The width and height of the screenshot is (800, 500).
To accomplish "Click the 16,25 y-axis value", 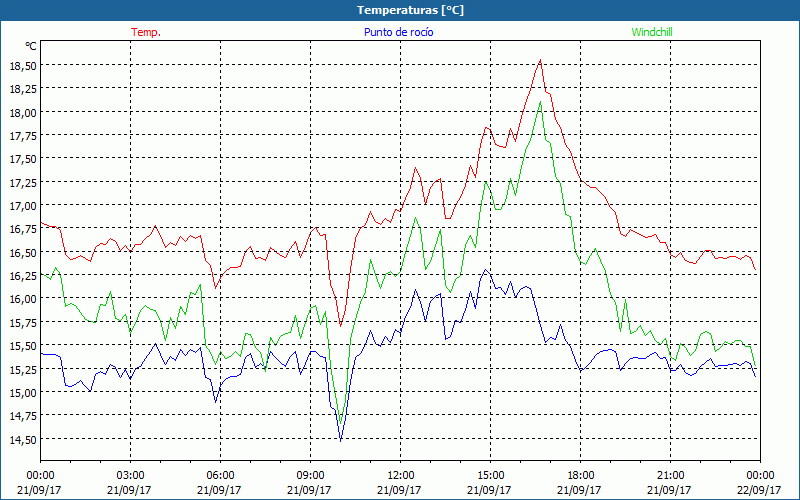I will (x=23, y=276).
